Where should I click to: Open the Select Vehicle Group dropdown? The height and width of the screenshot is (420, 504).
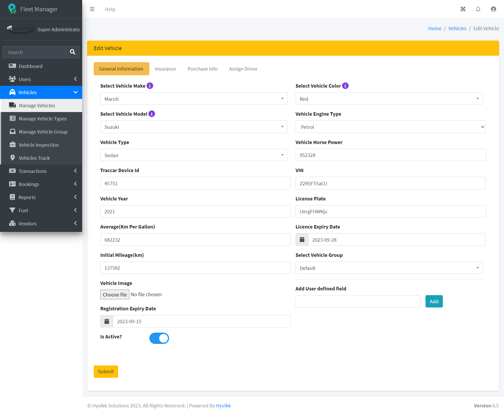389,268
